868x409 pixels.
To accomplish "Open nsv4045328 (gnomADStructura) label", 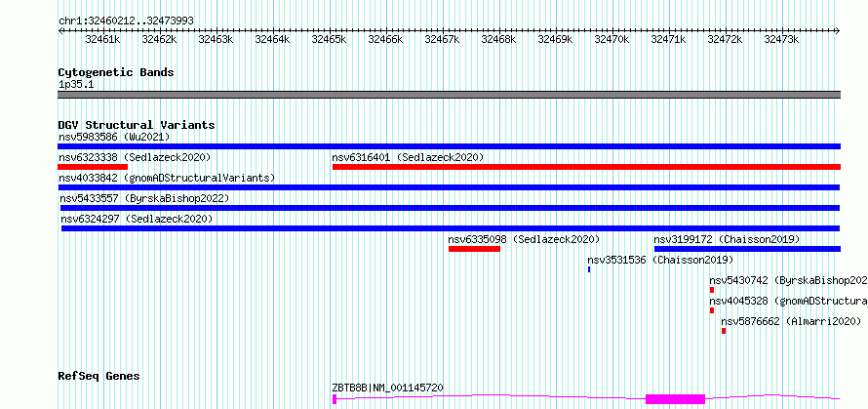I will coord(788,301).
